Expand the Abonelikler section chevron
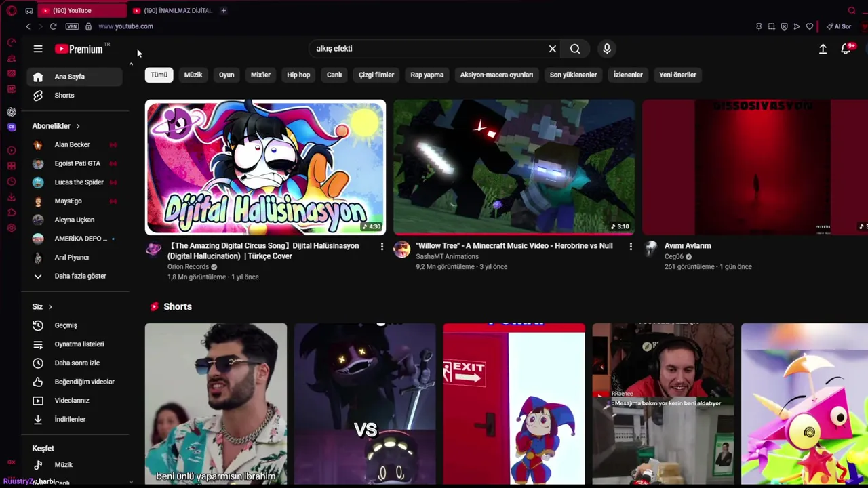Image resolution: width=868 pixels, height=488 pixels. click(x=78, y=126)
